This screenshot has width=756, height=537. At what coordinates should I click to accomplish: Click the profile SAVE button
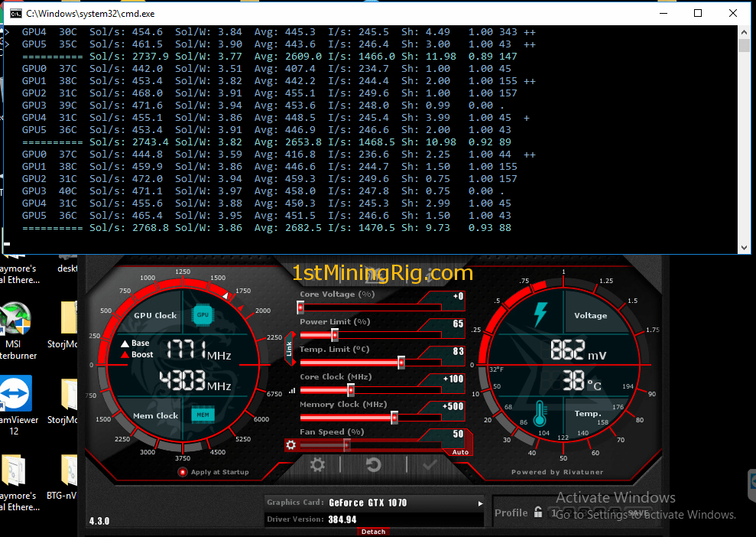pyautogui.click(x=638, y=513)
